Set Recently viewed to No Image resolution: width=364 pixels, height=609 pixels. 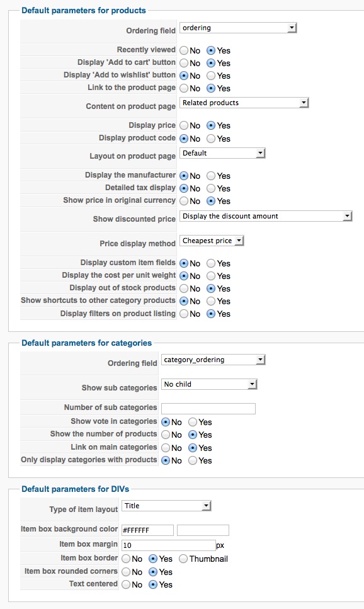click(184, 50)
